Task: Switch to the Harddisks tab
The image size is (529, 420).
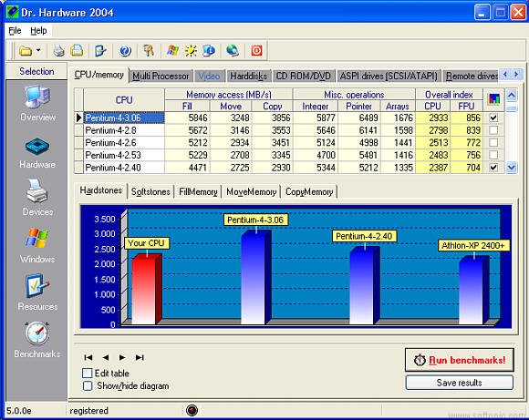Action: tap(248, 77)
